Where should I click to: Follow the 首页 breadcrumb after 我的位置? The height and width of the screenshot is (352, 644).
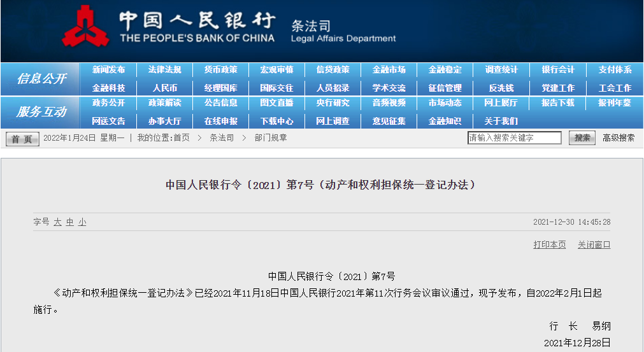(x=182, y=138)
